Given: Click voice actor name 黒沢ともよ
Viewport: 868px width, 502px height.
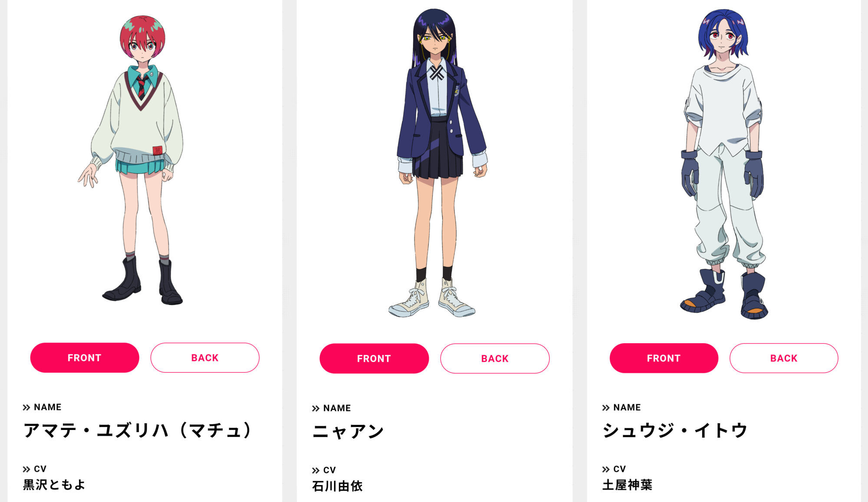Looking at the screenshot, I should 54,485.
